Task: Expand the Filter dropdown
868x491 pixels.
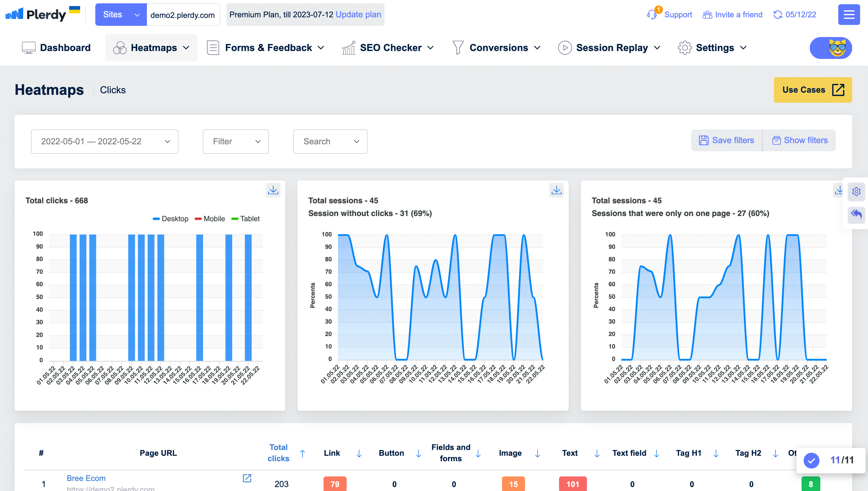Action: (236, 142)
